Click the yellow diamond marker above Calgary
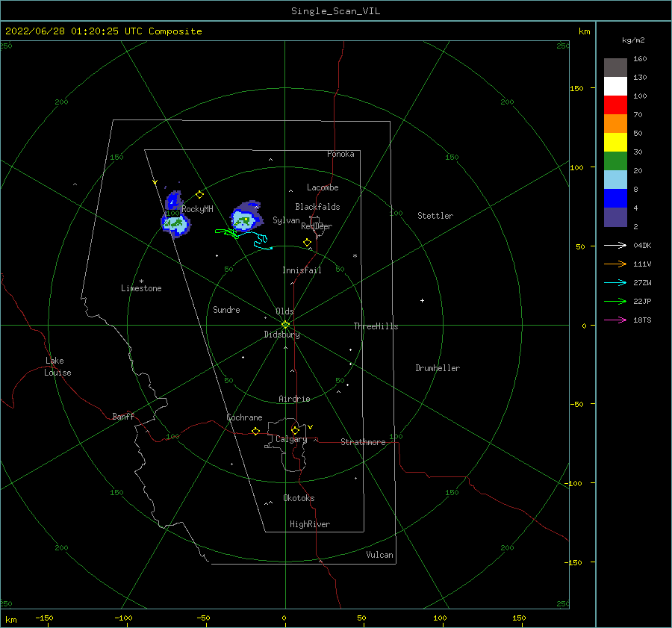The image size is (672, 628). tap(295, 430)
